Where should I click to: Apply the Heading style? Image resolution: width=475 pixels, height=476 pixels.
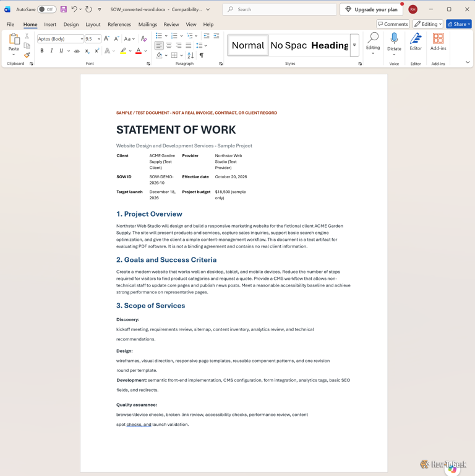coord(330,45)
